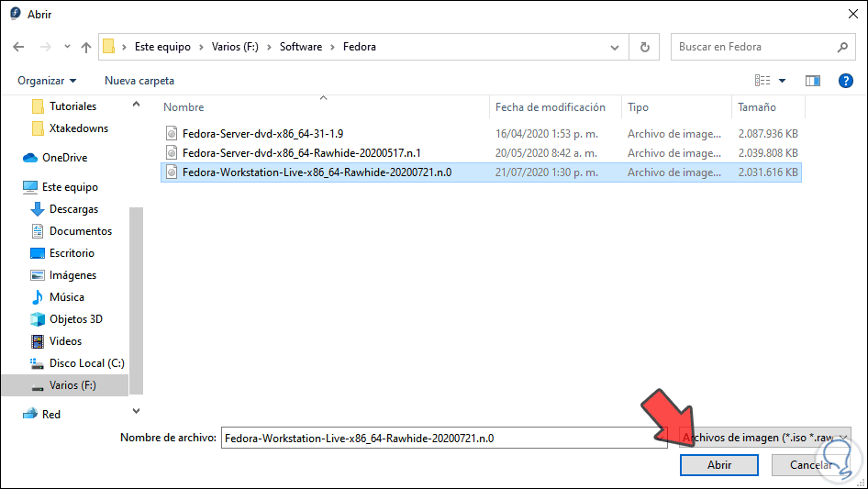
Task: Click the 2.087.936 KB size cell
Action: (768, 134)
